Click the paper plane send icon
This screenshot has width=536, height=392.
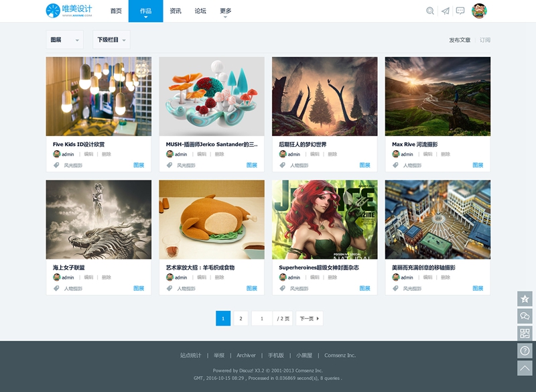(x=446, y=11)
